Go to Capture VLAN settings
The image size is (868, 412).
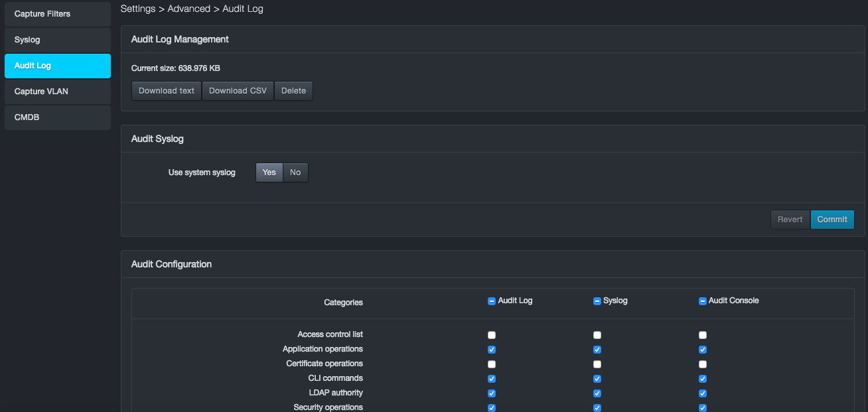tap(57, 92)
